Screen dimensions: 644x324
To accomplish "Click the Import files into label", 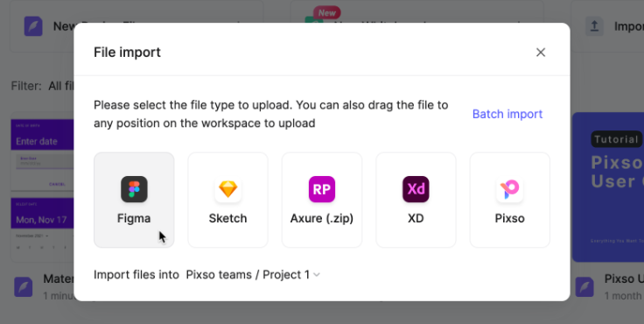I will 136,275.
